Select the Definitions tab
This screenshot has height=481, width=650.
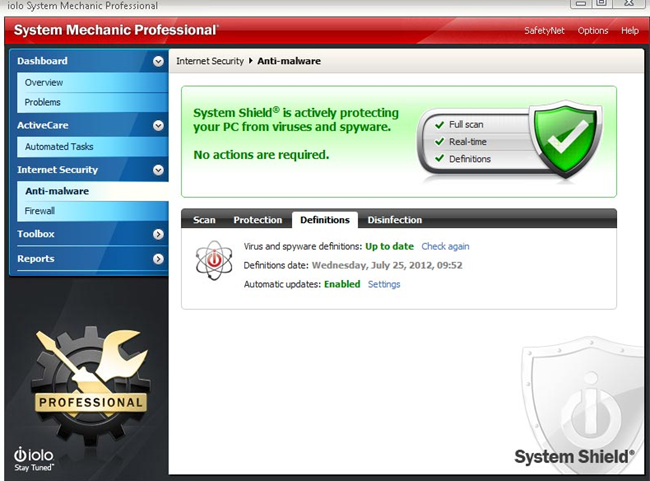pos(325,220)
